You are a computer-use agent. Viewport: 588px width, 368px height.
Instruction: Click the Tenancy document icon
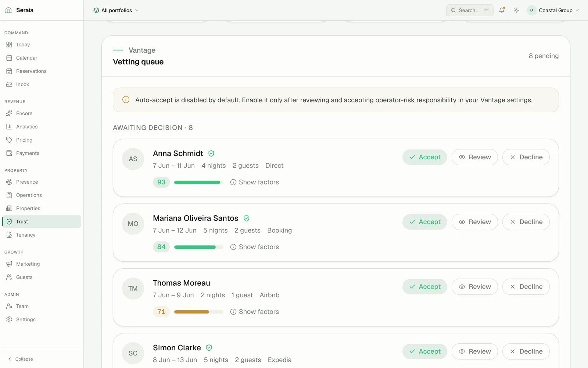pos(9,235)
